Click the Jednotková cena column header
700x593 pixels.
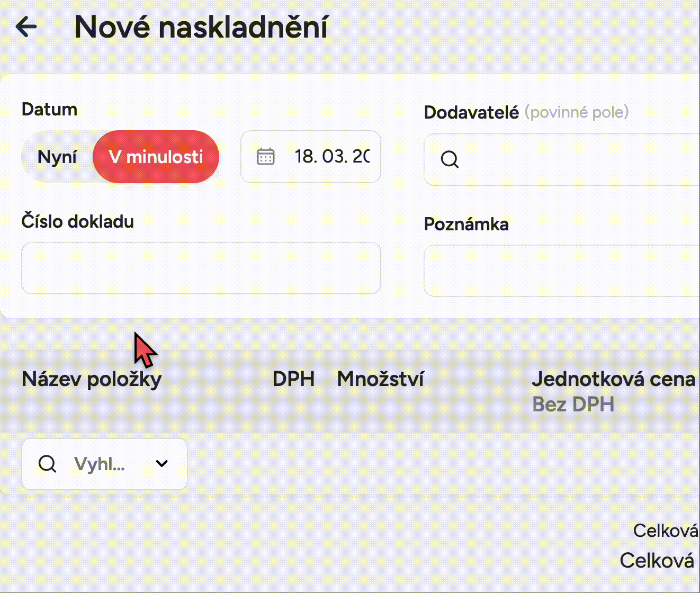pyautogui.click(x=613, y=379)
